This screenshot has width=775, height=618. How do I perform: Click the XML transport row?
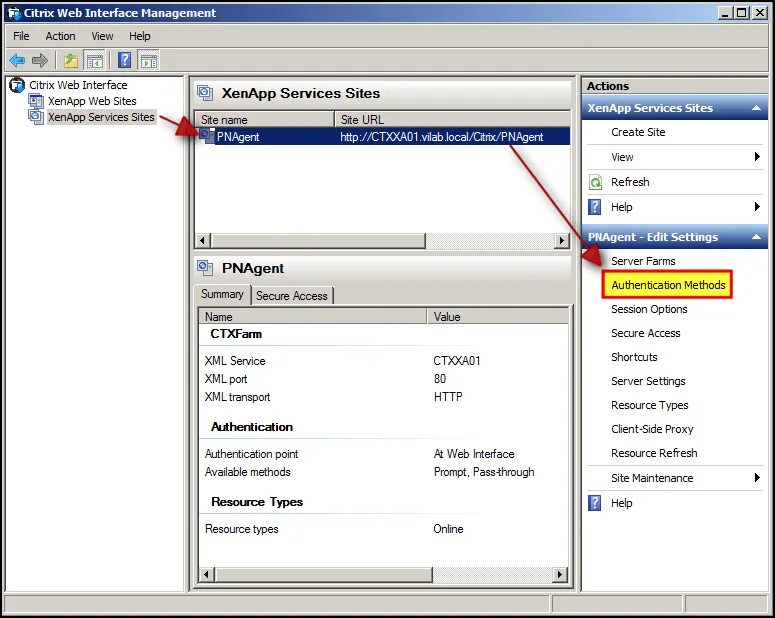click(x=384, y=397)
